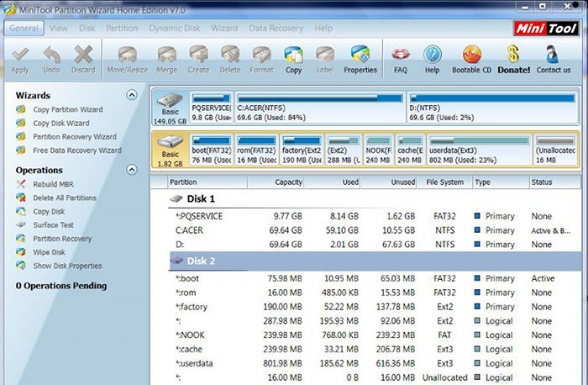Select the *:NOOK partition row
588x385 pixels.
coord(375,335)
